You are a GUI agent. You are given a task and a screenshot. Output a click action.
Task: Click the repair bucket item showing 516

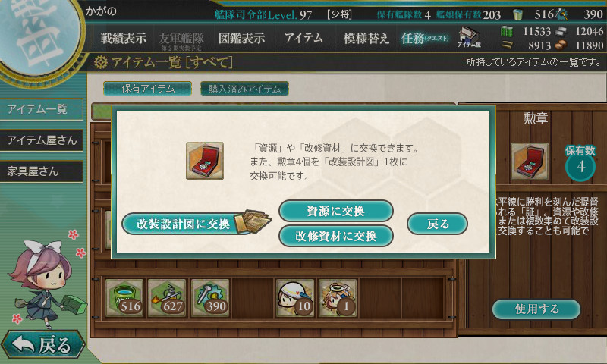(124, 298)
